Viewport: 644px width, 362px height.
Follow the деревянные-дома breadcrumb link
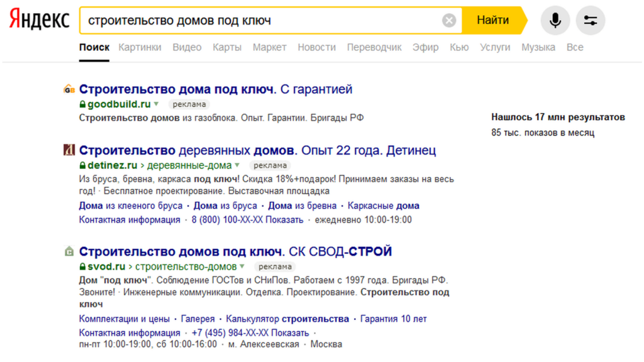click(x=189, y=165)
